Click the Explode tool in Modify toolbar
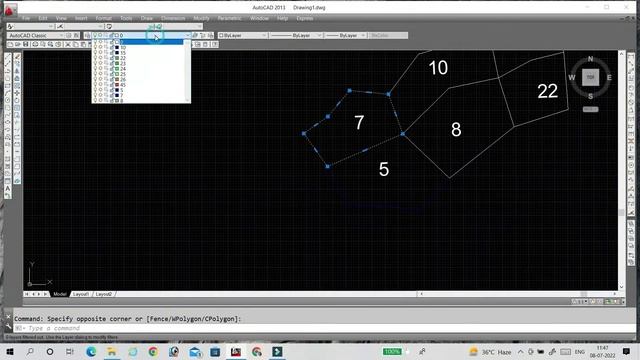This screenshot has height=360, width=640. [17, 180]
